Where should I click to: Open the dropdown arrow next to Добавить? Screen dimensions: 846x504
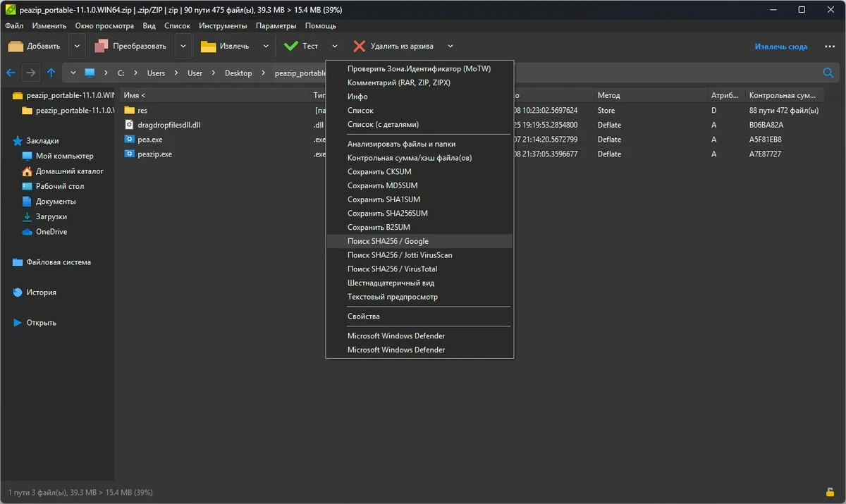tap(77, 47)
